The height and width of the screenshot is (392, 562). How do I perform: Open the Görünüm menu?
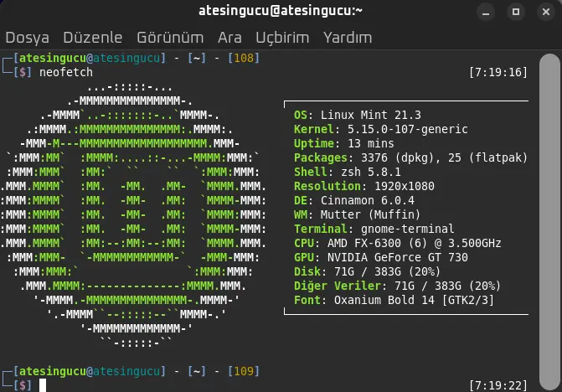(170, 38)
